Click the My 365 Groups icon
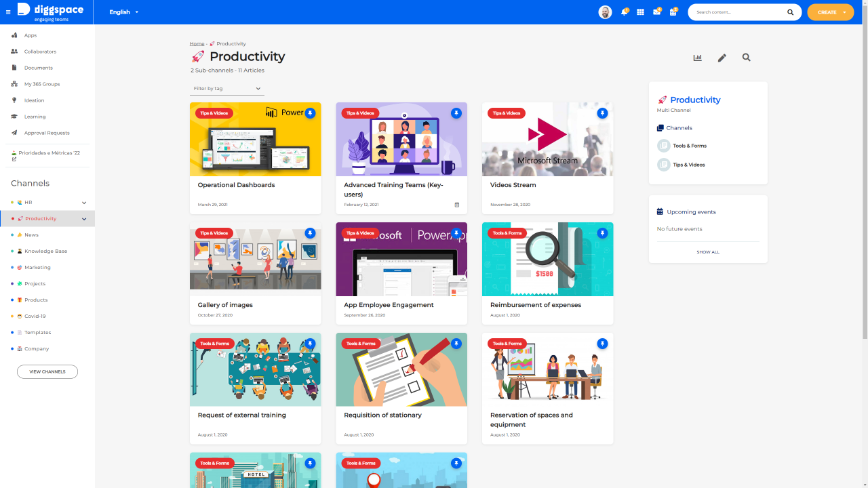Image resolution: width=868 pixels, height=488 pixels. pos(14,84)
